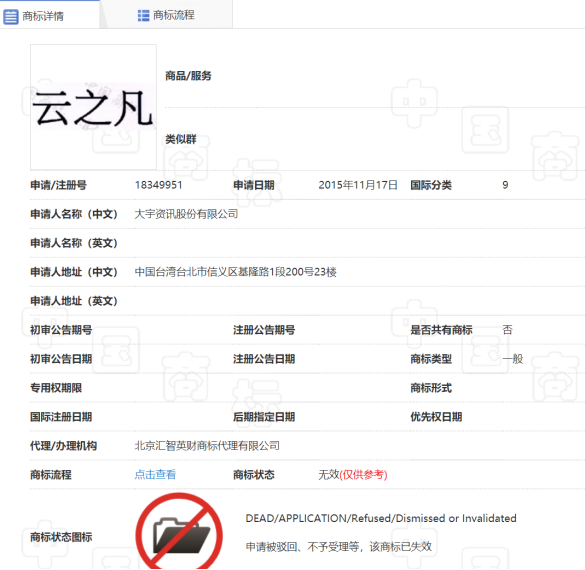The image size is (585, 570).
Task: Click the DEAD/APPLICATION/Refused status text
Action: (x=381, y=518)
